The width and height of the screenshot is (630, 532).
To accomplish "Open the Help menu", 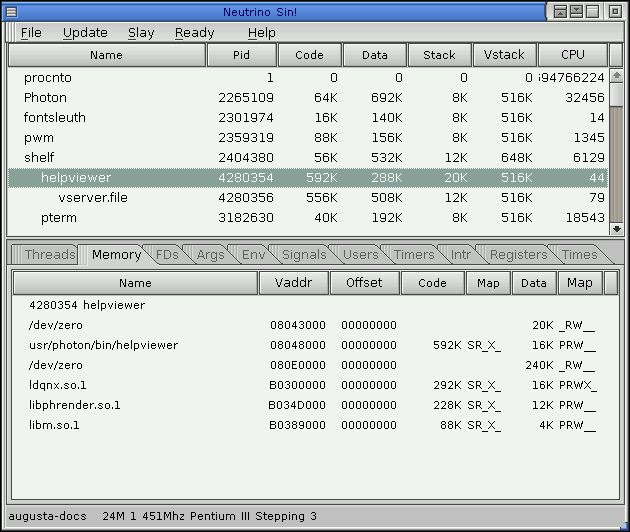I will 261,32.
